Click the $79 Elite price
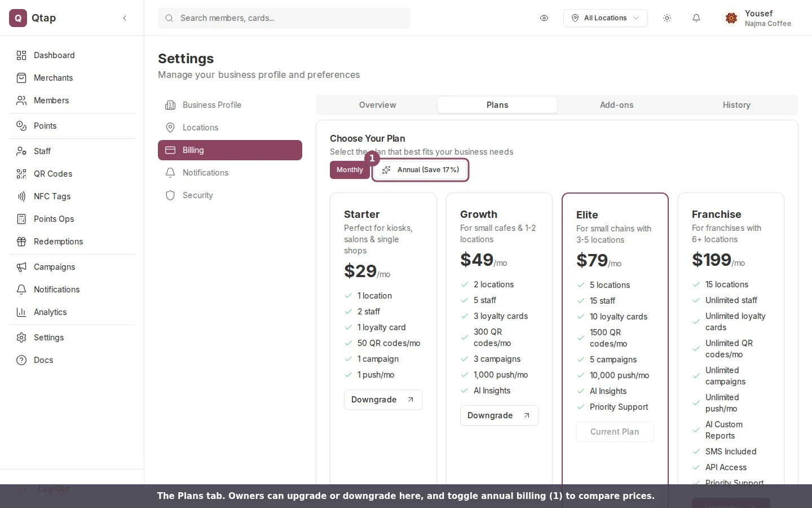The height and width of the screenshot is (508, 812). pyautogui.click(x=592, y=260)
